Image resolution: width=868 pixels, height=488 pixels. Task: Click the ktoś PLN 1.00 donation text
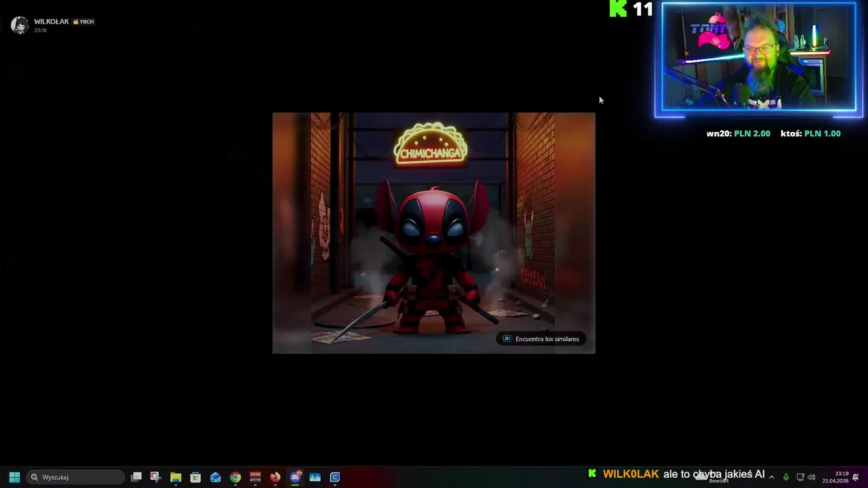(x=810, y=134)
